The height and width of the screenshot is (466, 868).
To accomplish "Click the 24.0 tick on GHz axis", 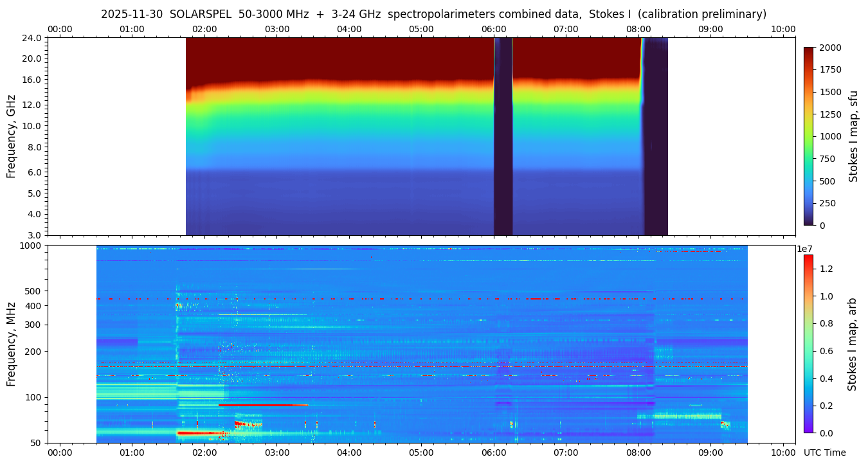I will [x=32, y=38].
